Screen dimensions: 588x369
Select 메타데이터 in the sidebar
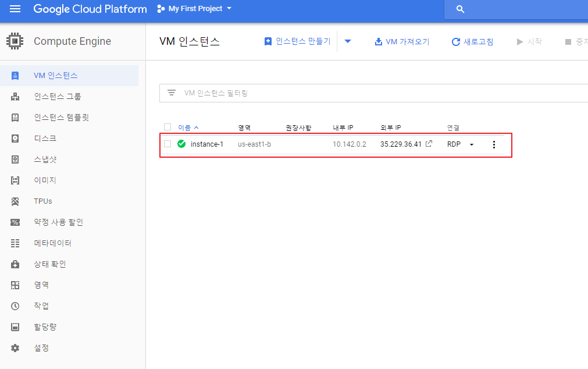52,243
